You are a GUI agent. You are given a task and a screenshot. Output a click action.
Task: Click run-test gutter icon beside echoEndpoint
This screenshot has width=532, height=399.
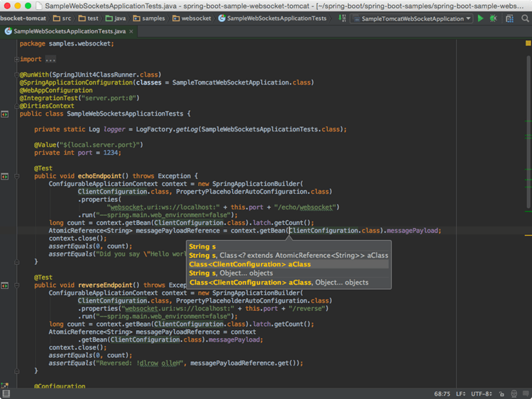[x=4, y=176]
